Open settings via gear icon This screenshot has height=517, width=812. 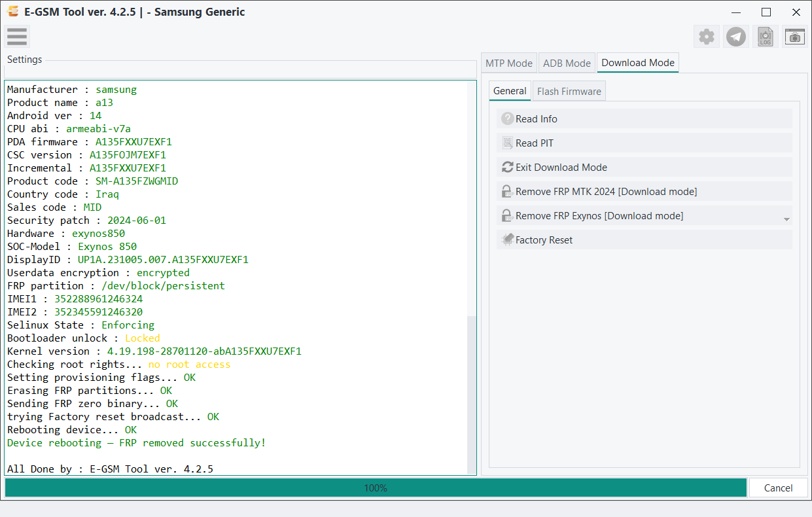point(707,37)
